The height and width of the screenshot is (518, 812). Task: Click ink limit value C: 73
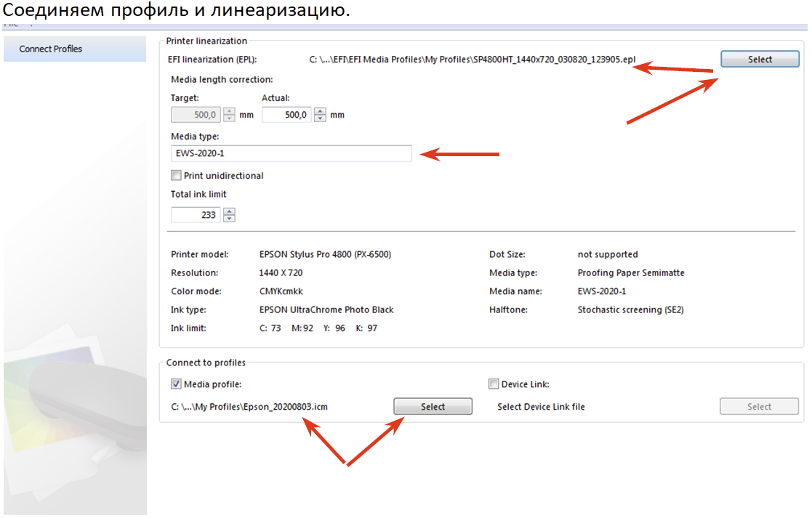(270, 328)
